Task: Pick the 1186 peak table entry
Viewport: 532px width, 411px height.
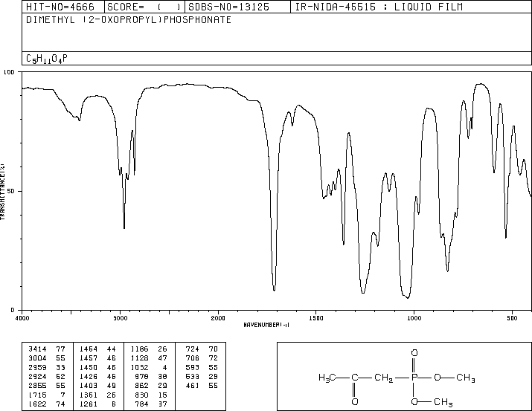Action: click(x=139, y=349)
